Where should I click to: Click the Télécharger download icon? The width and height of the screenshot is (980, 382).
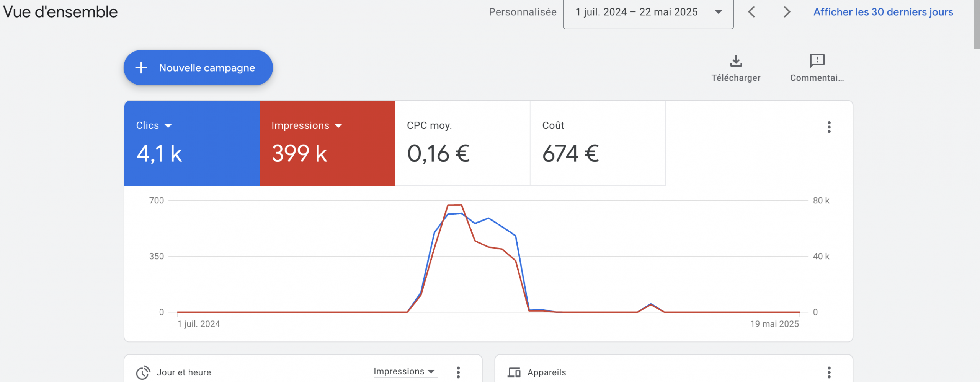[x=735, y=62]
